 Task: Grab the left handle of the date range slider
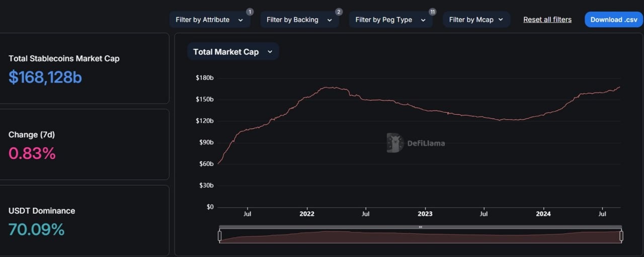219,235
